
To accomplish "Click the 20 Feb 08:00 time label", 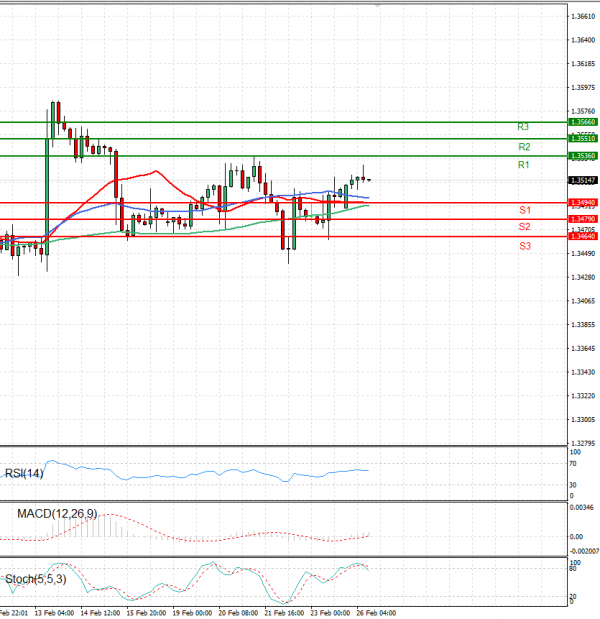I will point(238,613).
